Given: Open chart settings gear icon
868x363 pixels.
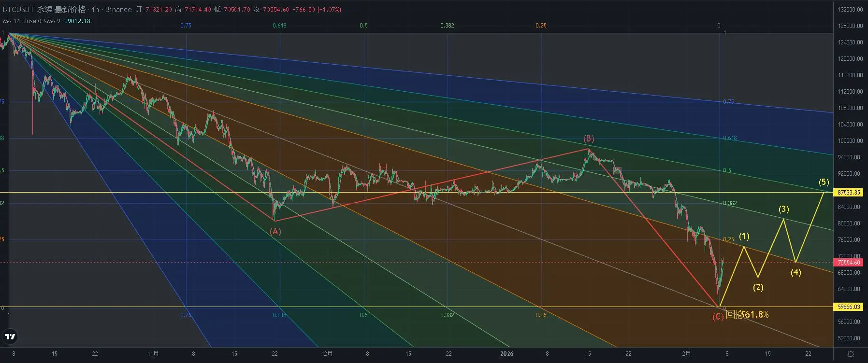Looking at the screenshot, I should pyautogui.click(x=851, y=354).
